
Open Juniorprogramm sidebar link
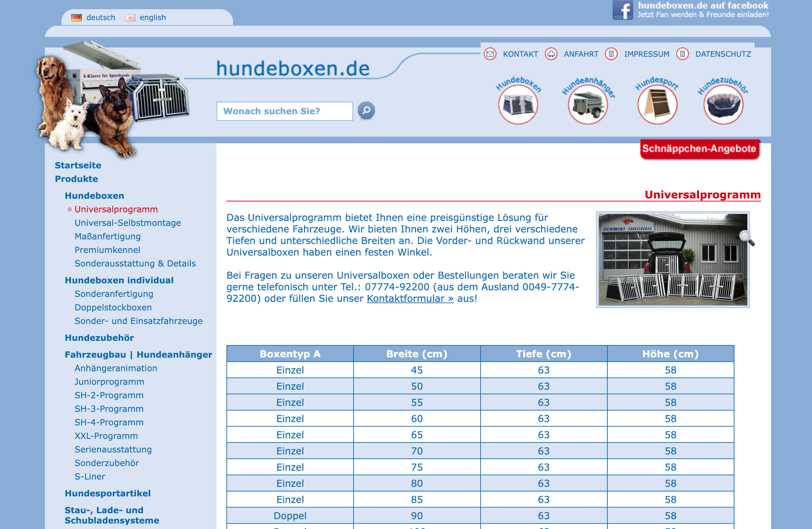(x=109, y=382)
